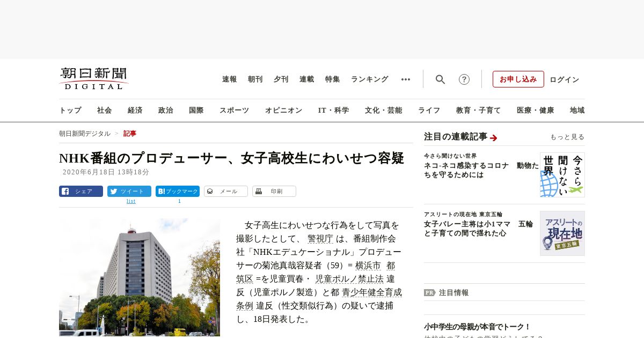
Task: Open 小中学生の母親が本音でトーク！ link
Action: 477,327
